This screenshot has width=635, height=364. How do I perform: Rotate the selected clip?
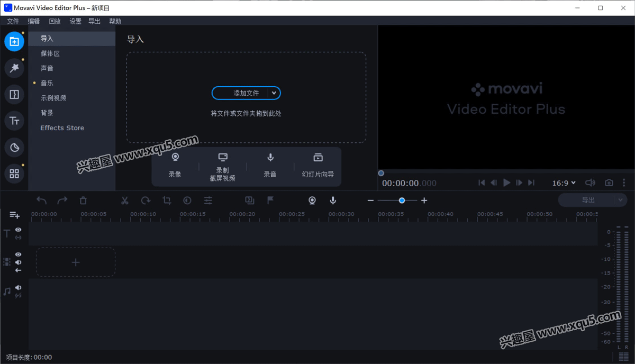click(x=146, y=201)
